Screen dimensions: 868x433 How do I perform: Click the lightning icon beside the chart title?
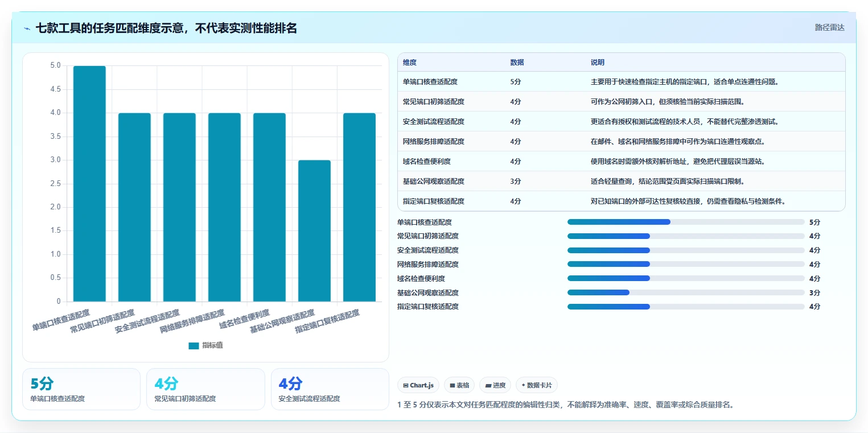pyautogui.click(x=27, y=28)
